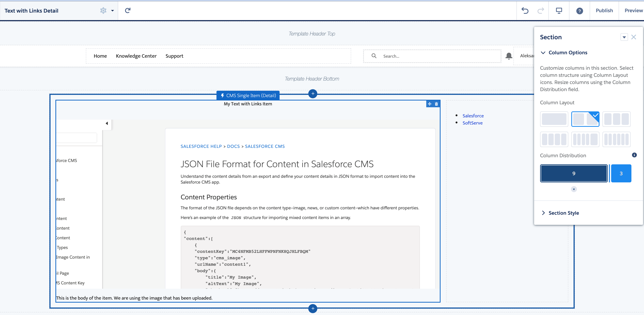
Task: Click the add section plus icon below
Action: pyautogui.click(x=313, y=308)
